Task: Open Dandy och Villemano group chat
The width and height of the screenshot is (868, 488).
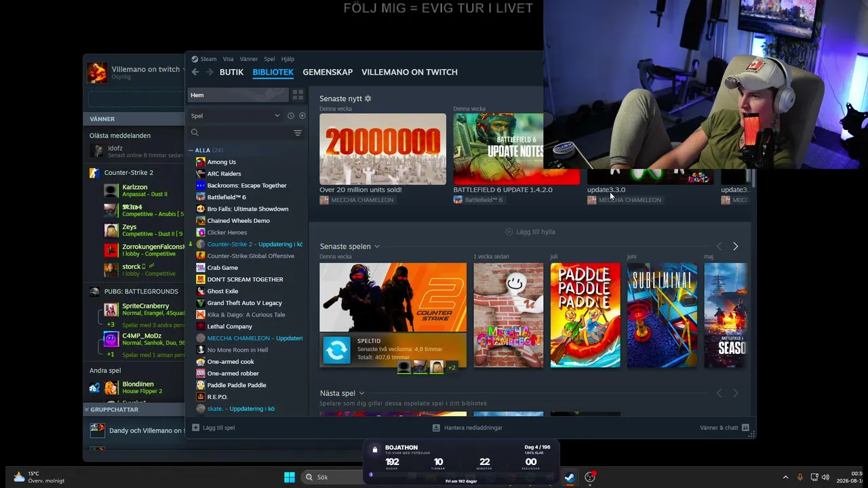Action: [x=136, y=430]
